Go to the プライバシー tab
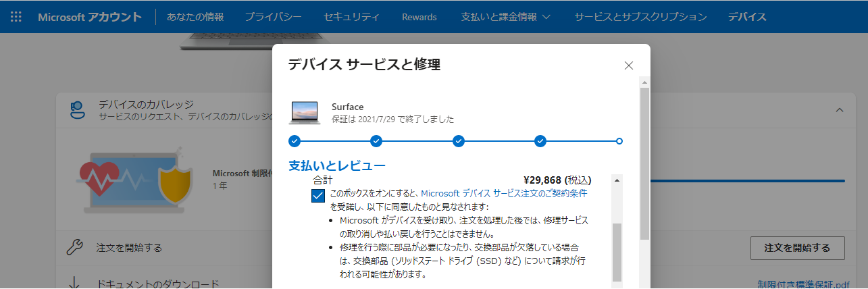The image size is (868, 289). pyautogui.click(x=274, y=16)
